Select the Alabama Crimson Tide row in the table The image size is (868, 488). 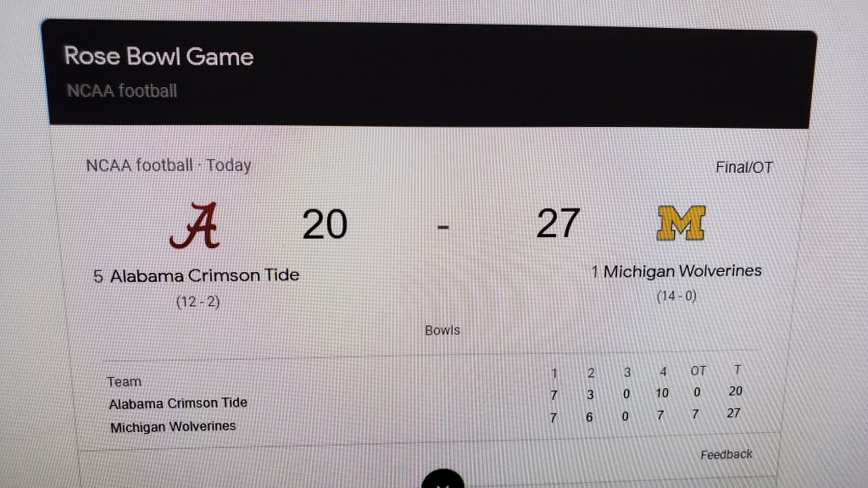178,403
